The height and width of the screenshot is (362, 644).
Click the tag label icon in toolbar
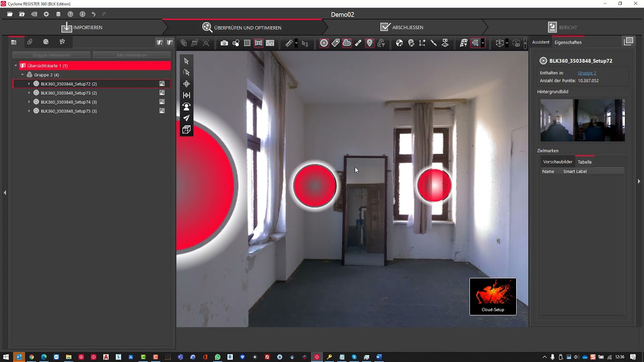tap(336, 43)
